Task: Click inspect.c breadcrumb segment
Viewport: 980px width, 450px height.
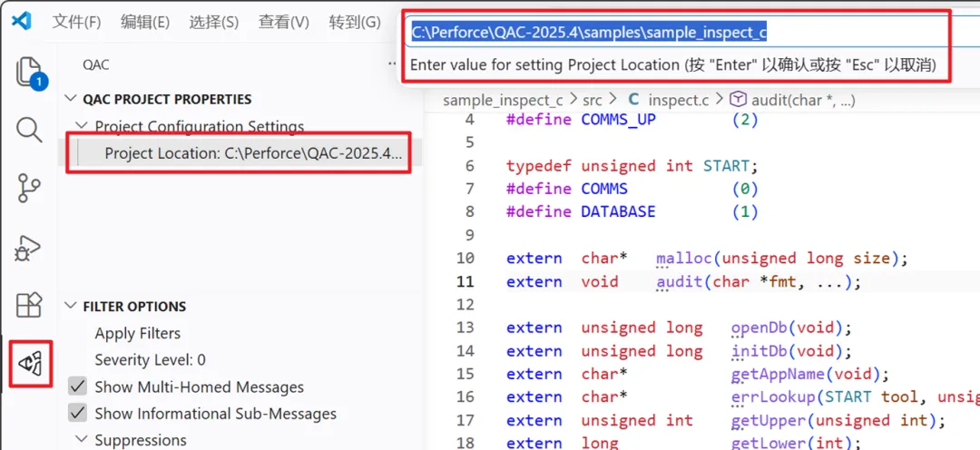Action: [679, 100]
